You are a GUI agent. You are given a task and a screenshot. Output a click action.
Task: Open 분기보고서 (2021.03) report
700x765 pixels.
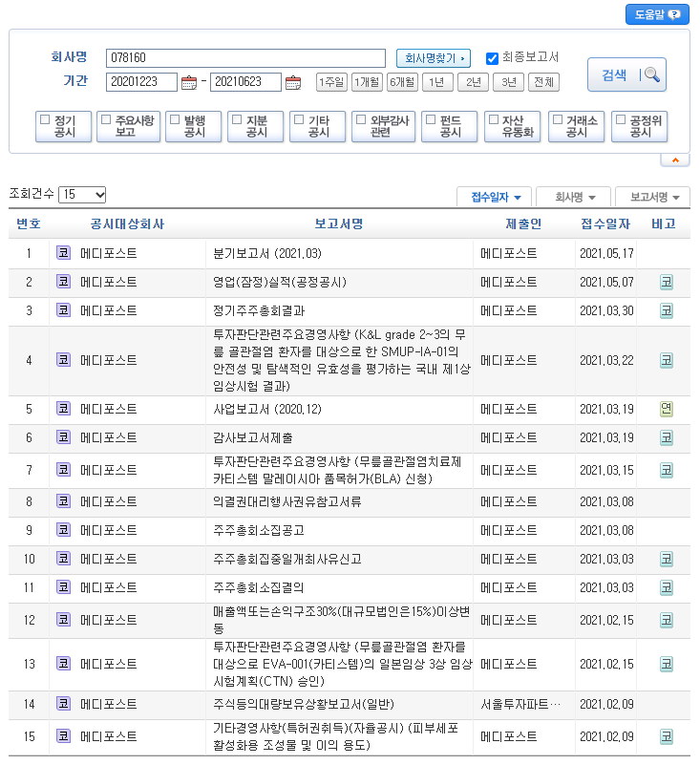coord(267,254)
